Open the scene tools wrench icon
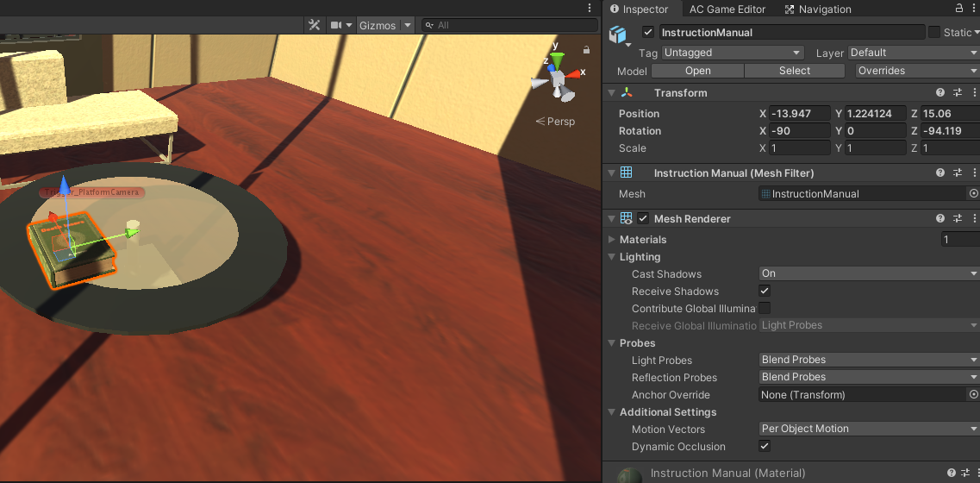 (x=315, y=25)
